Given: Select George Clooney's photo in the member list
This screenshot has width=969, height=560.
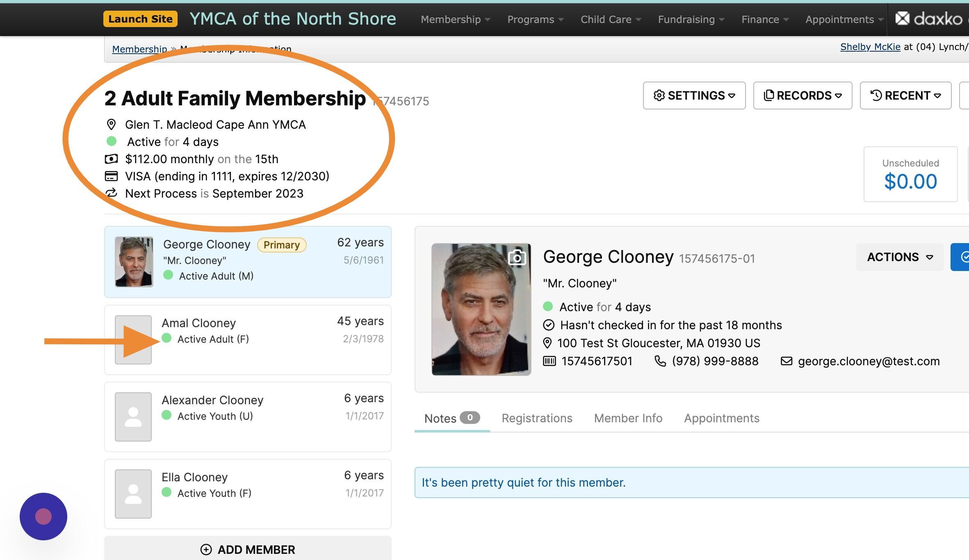Looking at the screenshot, I should [134, 262].
